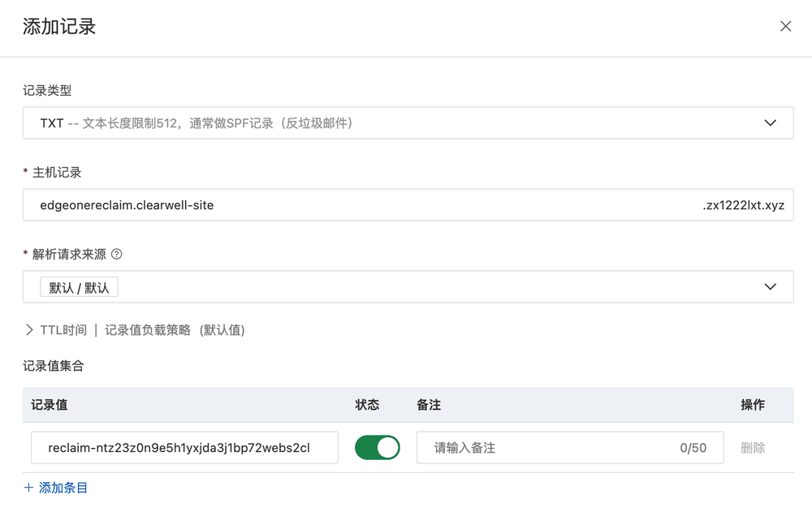Click the 记录值 reclaim value field
Screen dimensions: 812x512
[184, 448]
